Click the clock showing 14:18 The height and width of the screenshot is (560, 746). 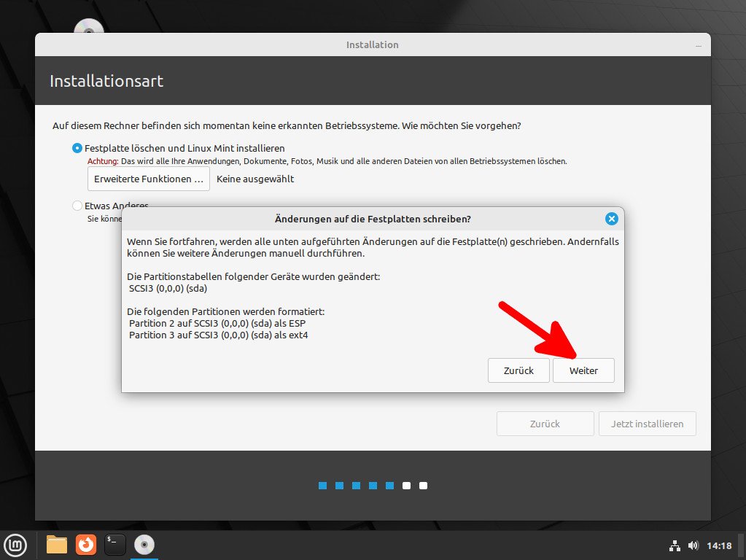coord(718,545)
